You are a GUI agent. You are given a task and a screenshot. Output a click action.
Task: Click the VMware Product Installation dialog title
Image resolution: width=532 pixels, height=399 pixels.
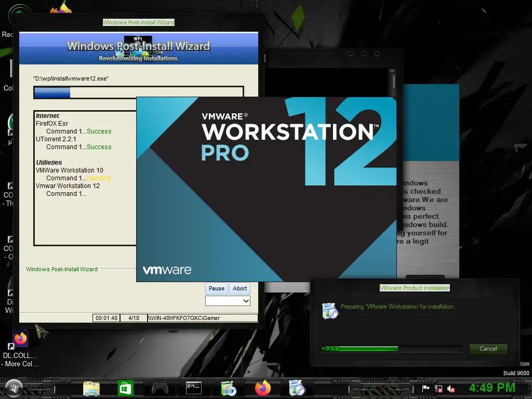pos(415,288)
